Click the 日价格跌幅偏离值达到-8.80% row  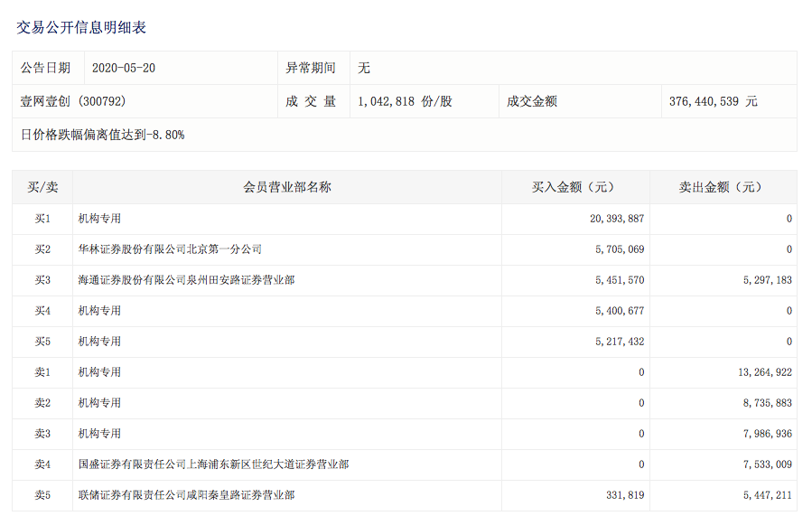click(102, 135)
